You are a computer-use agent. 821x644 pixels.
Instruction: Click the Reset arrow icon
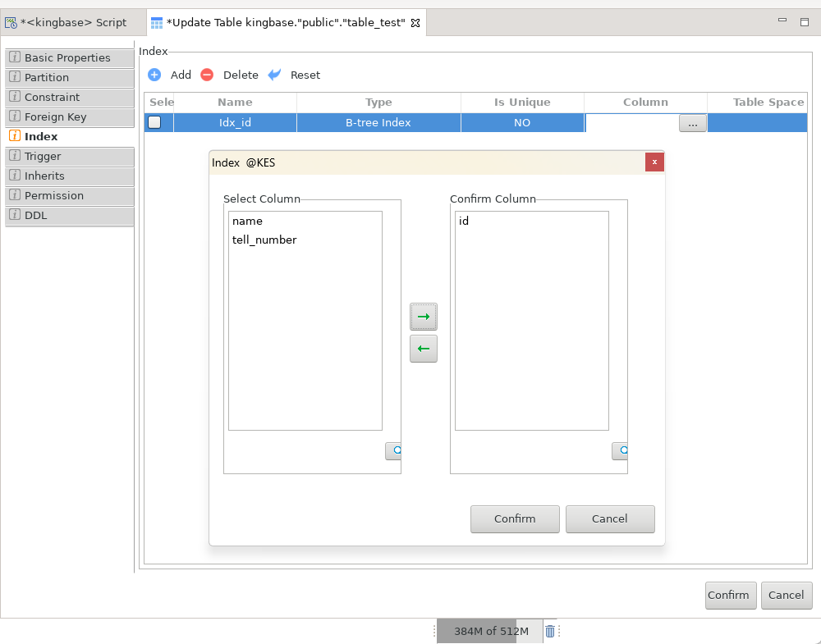click(275, 75)
